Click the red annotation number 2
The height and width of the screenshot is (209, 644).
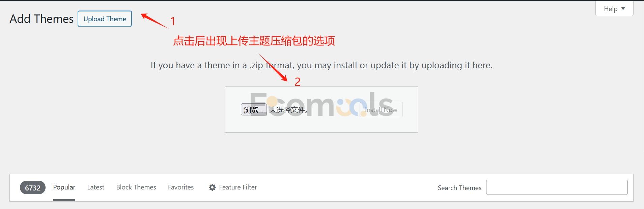[298, 82]
